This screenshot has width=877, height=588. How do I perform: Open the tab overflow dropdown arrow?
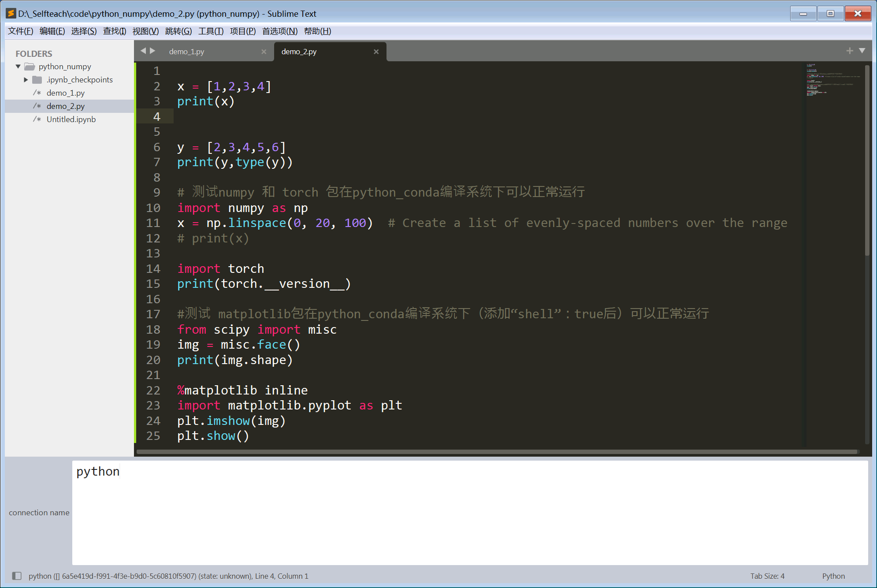(x=862, y=51)
